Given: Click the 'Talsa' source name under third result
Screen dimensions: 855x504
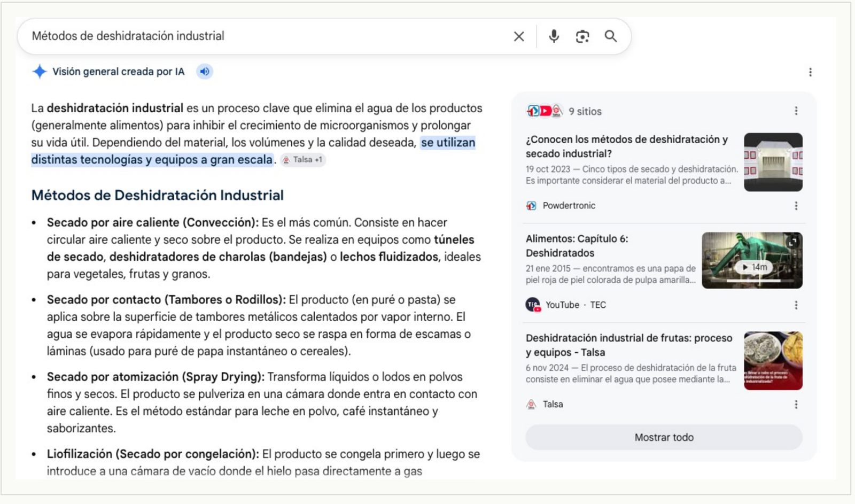Looking at the screenshot, I should pyautogui.click(x=553, y=405).
